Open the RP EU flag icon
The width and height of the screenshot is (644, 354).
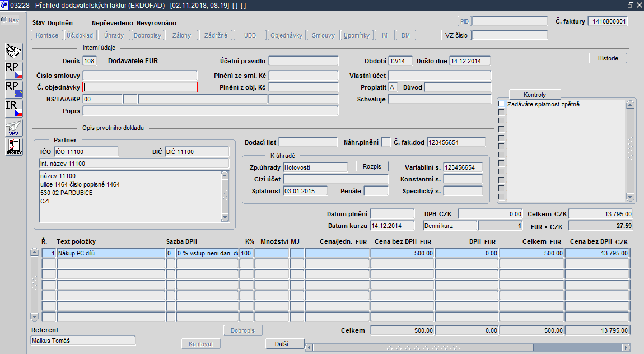click(14, 90)
